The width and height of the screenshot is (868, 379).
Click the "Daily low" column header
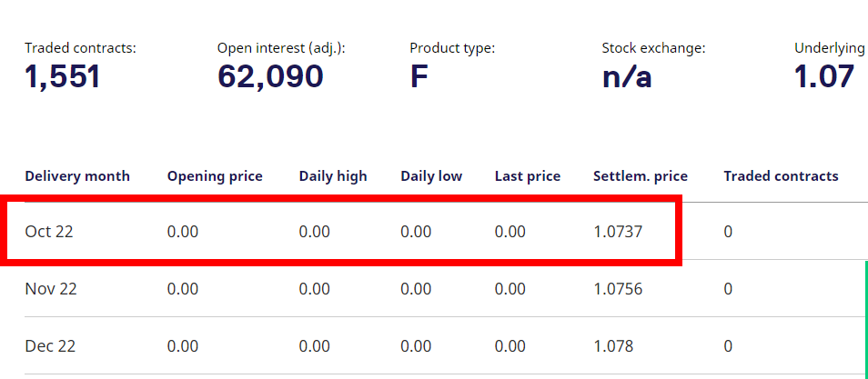[431, 176]
